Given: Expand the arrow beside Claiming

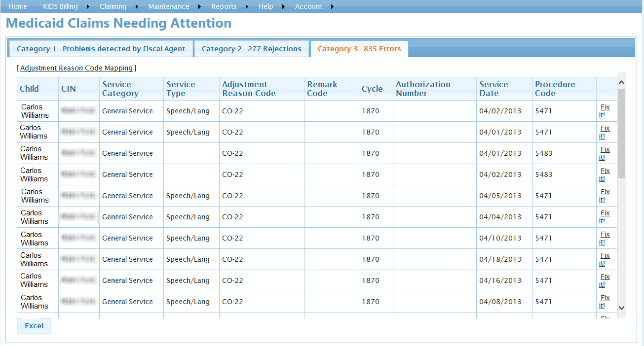Looking at the screenshot, I should pos(137,7).
